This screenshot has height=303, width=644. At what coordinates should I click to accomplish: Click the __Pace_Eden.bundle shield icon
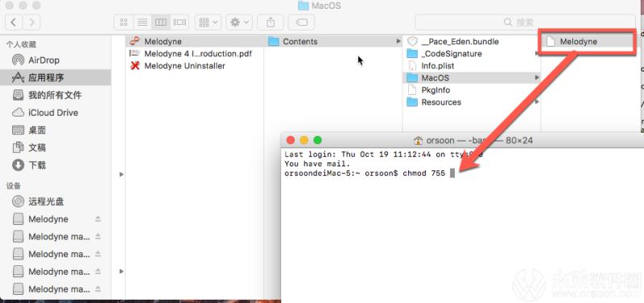coord(412,42)
